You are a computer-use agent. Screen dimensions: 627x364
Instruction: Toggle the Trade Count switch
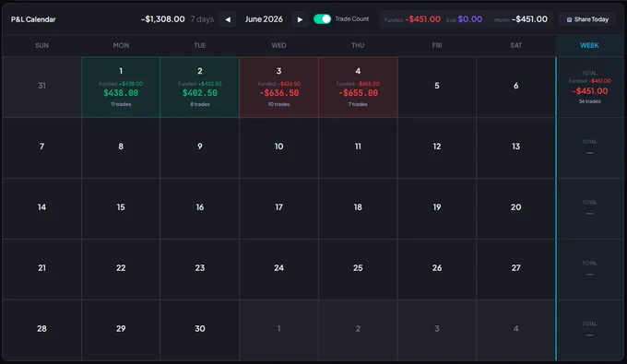(323, 19)
